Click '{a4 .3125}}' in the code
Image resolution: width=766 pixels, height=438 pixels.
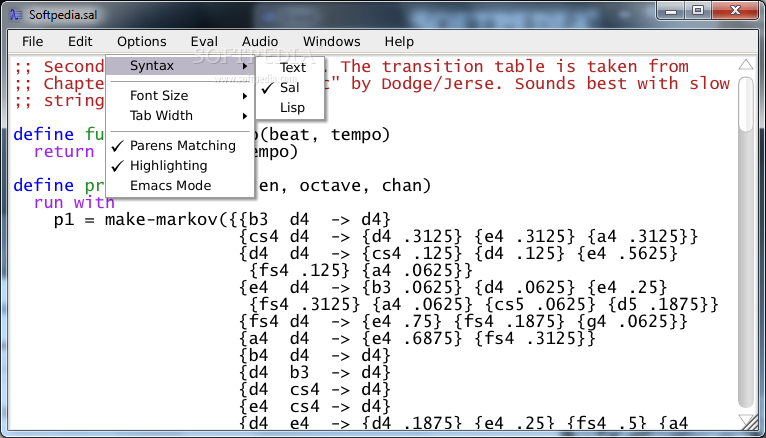[x=642, y=237]
